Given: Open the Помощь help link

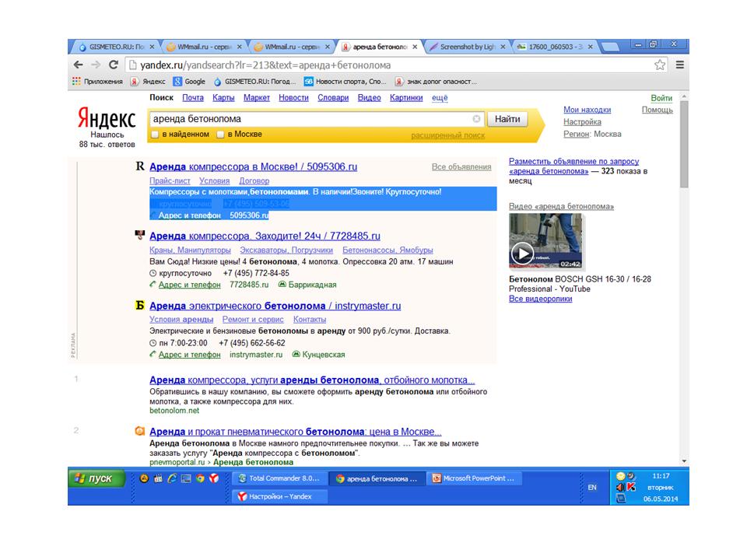Looking at the screenshot, I should [x=658, y=110].
